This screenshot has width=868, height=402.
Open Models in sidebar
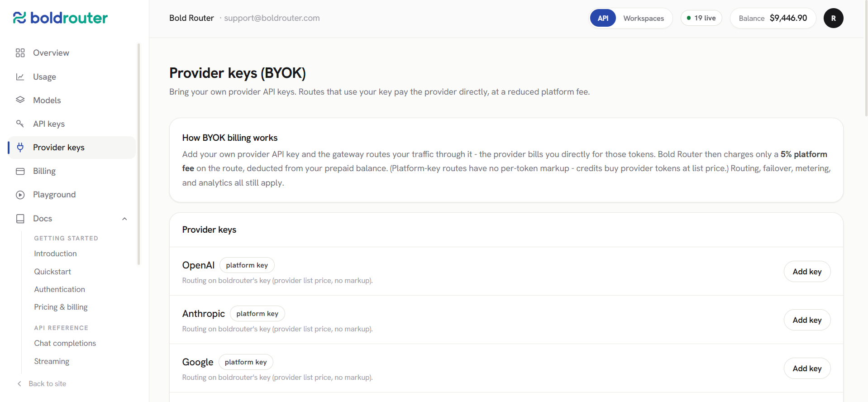[72, 100]
